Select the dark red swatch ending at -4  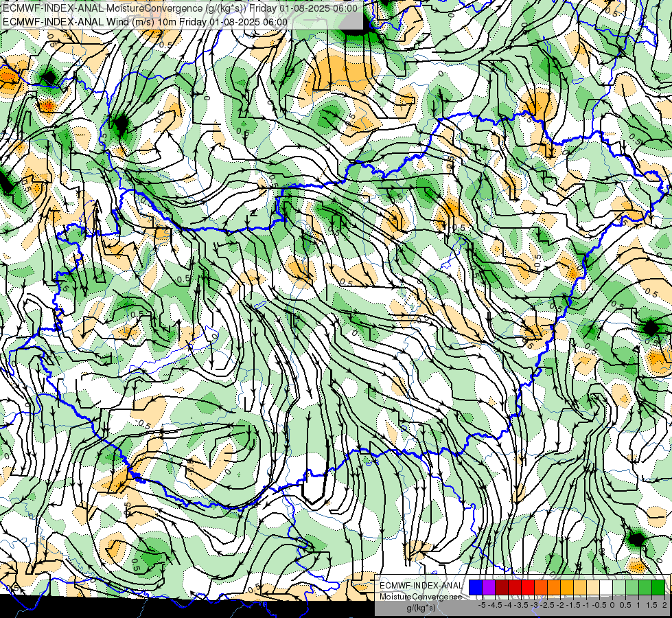(502, 587)
